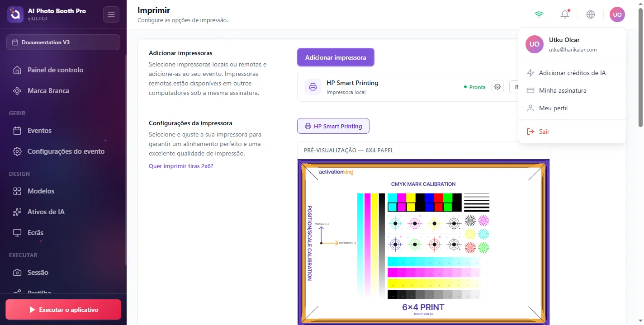
Task: Select HP Smart Printing printer tab
Action: 333,126
